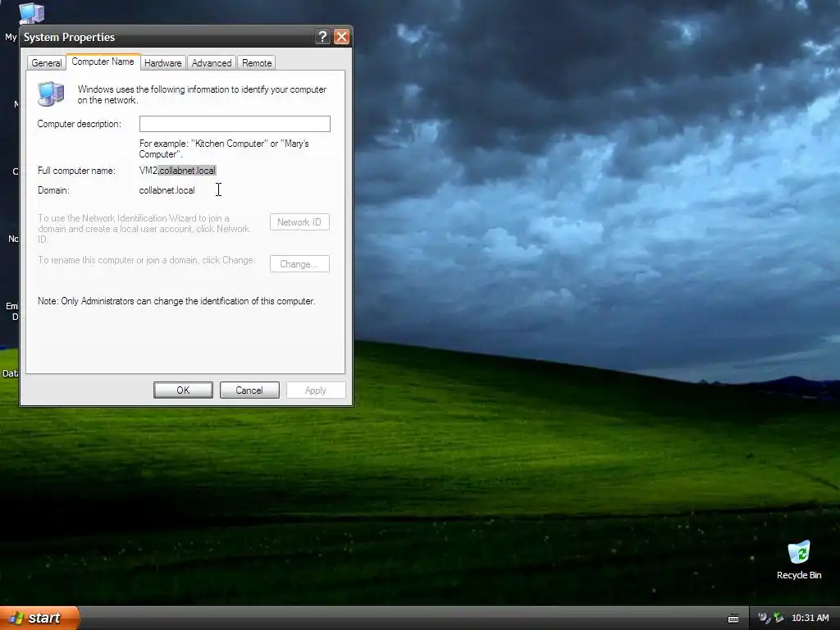Click the Apply button
Viewport: 840px width, 630px height.
[316, 390]
